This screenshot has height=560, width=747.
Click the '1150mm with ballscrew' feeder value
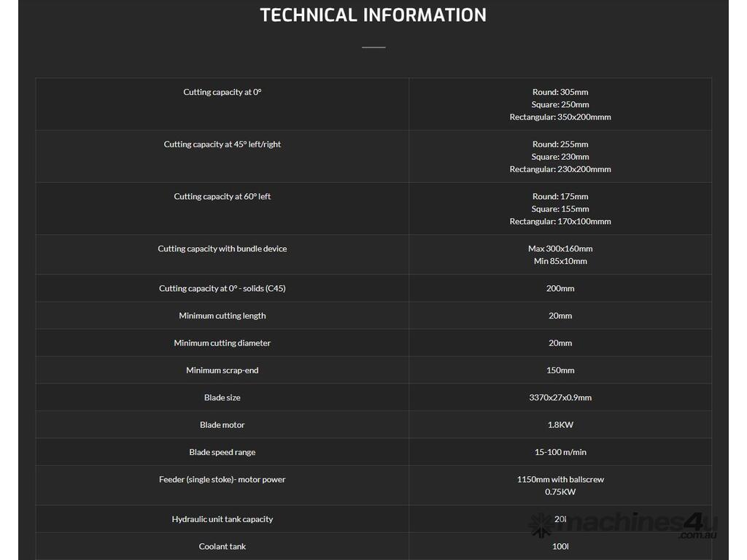[560, 479]
